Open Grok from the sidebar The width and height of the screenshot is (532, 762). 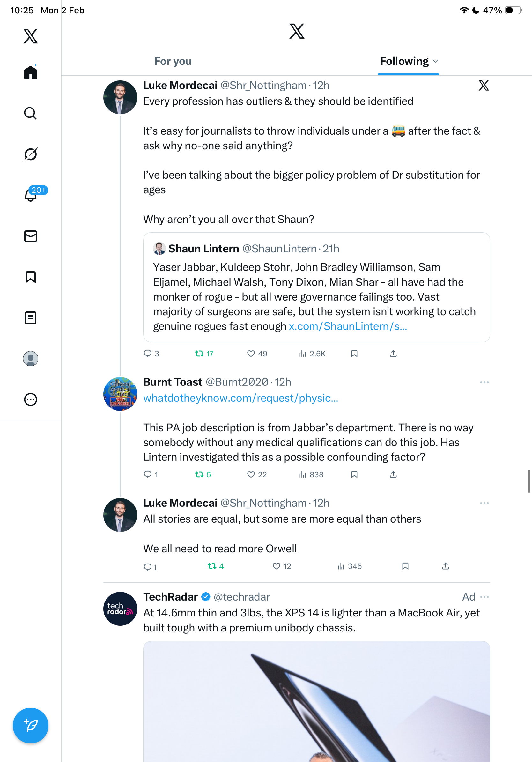pos(31,154)
